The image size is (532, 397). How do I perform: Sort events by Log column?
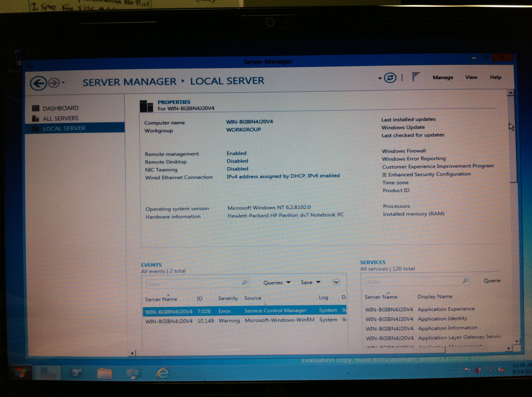(323, 298)
